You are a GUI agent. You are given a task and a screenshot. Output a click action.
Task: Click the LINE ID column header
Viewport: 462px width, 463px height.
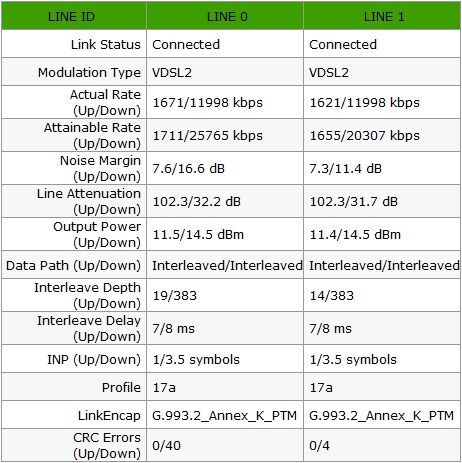tap(74, 16)
